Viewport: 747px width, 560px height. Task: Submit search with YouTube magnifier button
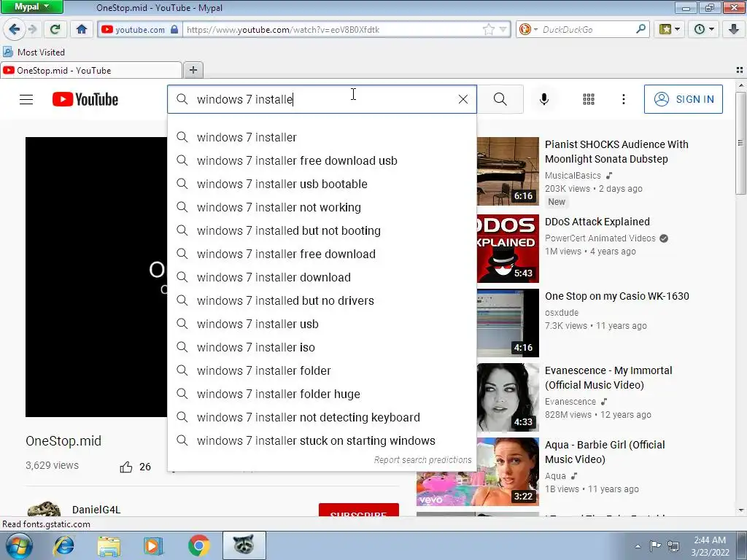click(x=500, y=99)
